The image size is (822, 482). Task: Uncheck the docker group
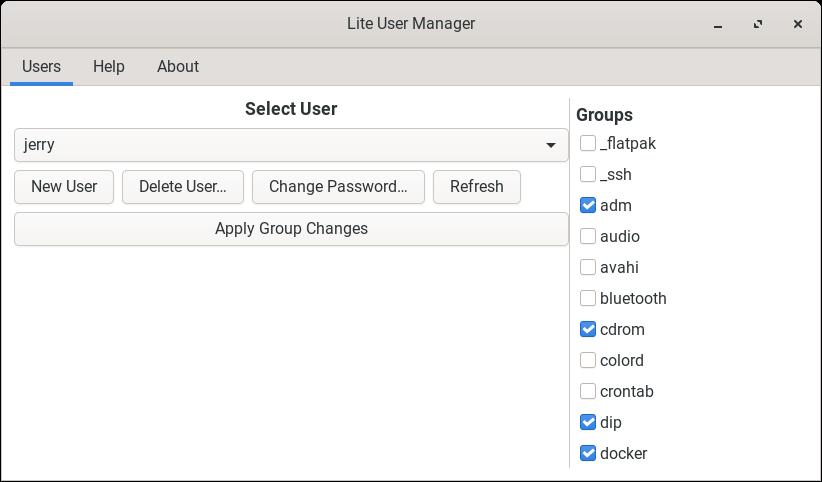(588, 454)
